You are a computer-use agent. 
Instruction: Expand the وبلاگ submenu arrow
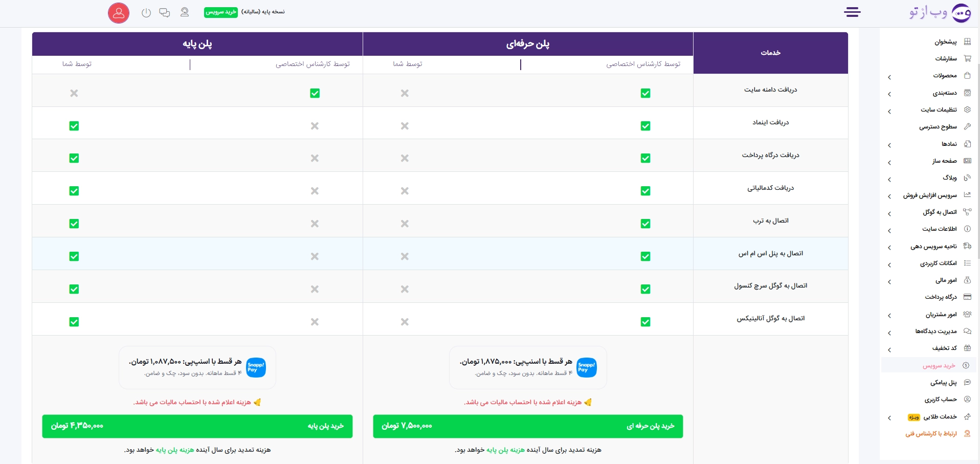[889, 180]
